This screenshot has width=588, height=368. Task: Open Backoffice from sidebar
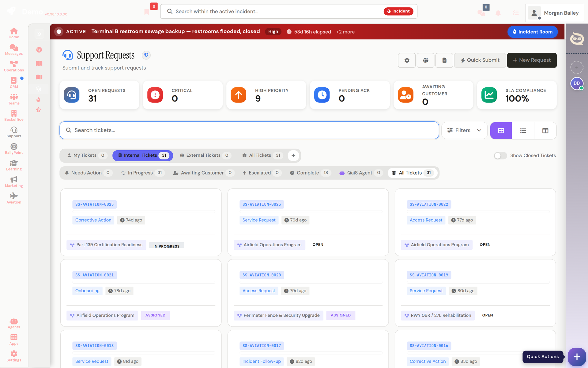click(14, 116)
